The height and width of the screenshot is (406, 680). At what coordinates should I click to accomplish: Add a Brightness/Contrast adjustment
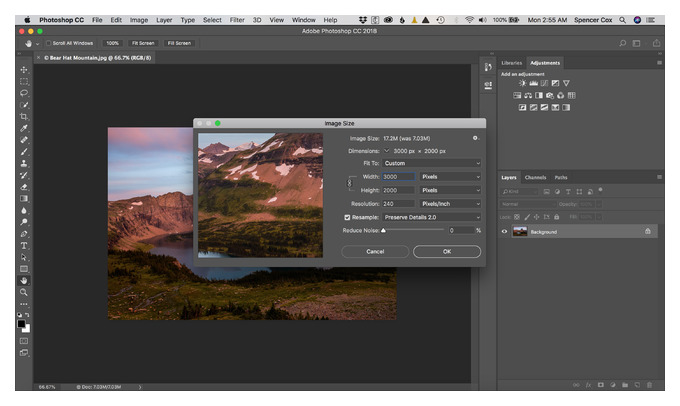coord(523,83)
